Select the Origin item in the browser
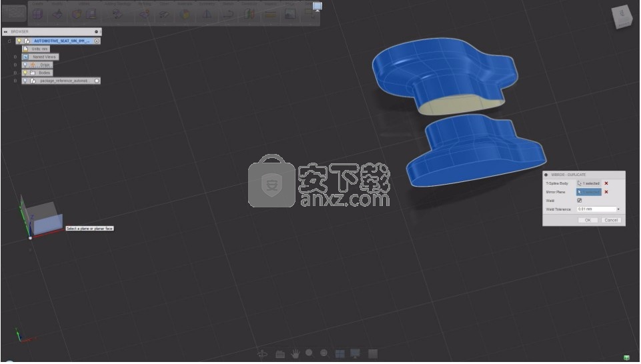The image size is (641, 364). 45,65
